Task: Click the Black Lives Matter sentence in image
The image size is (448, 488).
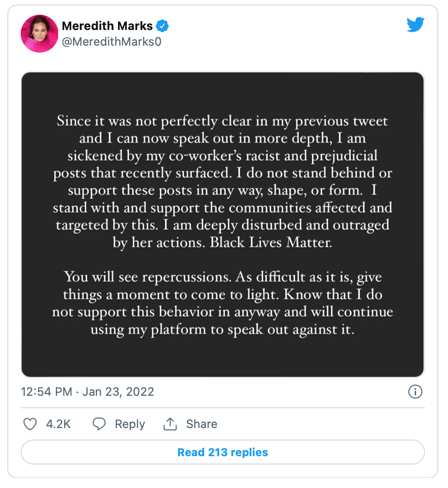Action: click(271, 243)
